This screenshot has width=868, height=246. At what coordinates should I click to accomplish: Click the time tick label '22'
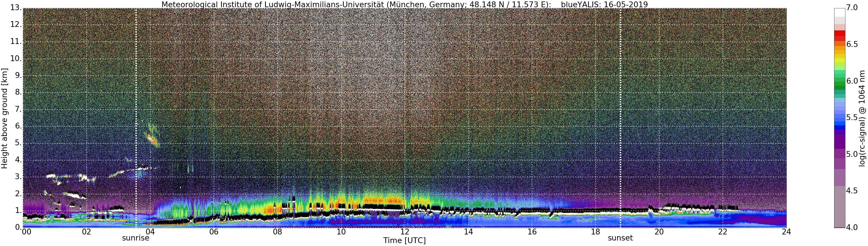pos(723,232)
